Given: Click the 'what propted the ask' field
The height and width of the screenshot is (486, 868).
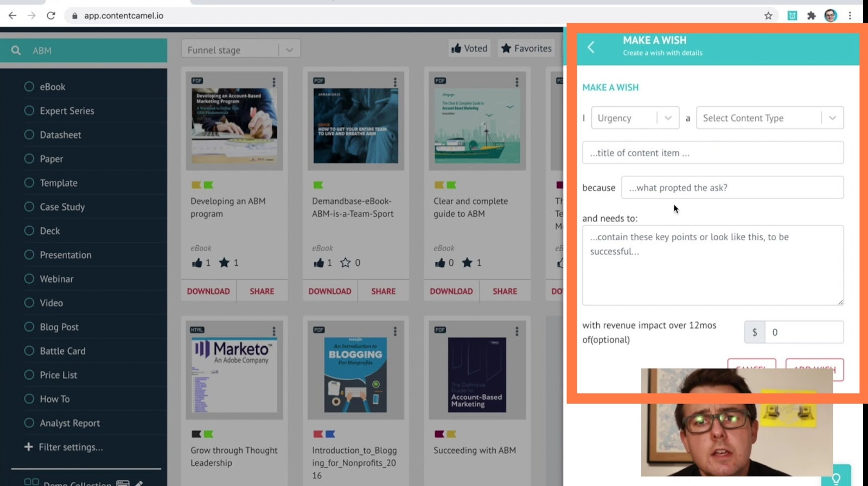Looking at the screenshot, I should pos(732,188).
